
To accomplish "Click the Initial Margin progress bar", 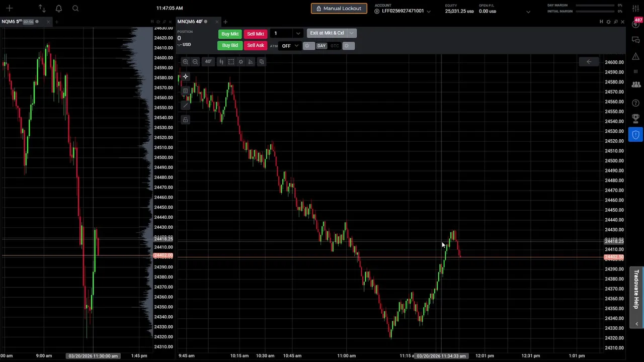I will (x=595, y=11).
